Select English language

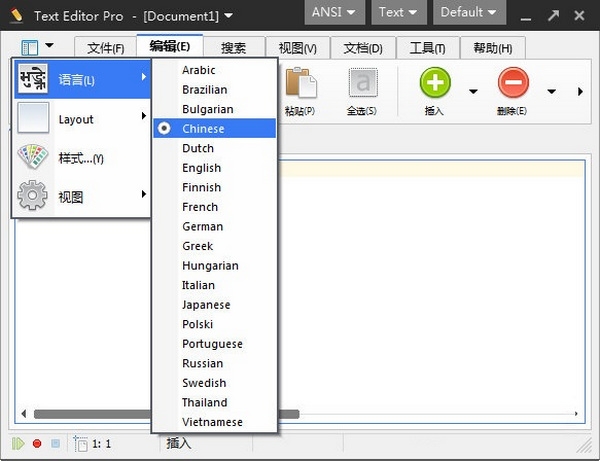tap(214, 168)
